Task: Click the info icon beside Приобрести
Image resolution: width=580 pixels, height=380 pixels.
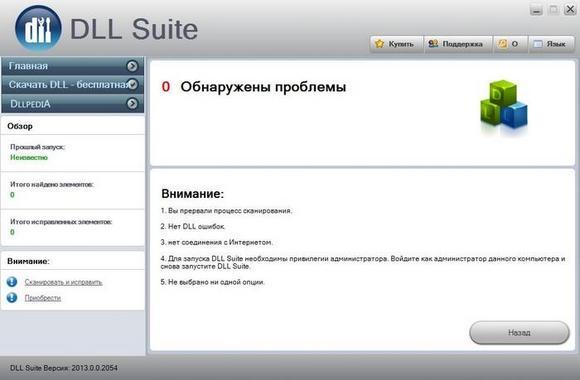Action: coord(12,297)
